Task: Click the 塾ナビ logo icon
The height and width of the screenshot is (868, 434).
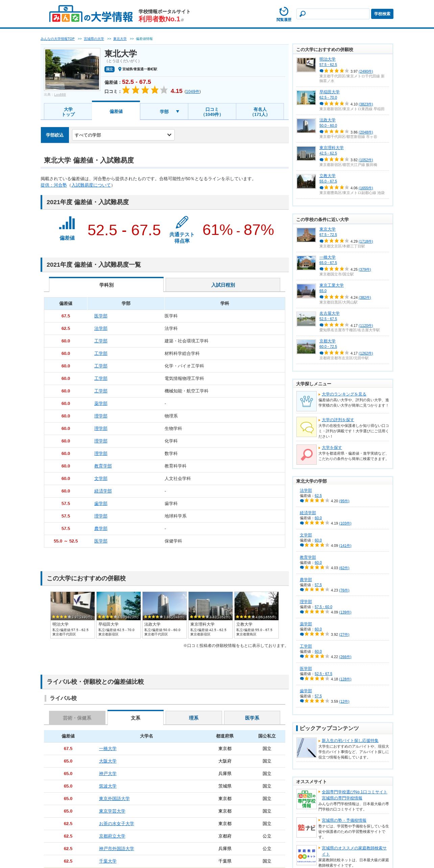Action: click(x=306, y=827)
